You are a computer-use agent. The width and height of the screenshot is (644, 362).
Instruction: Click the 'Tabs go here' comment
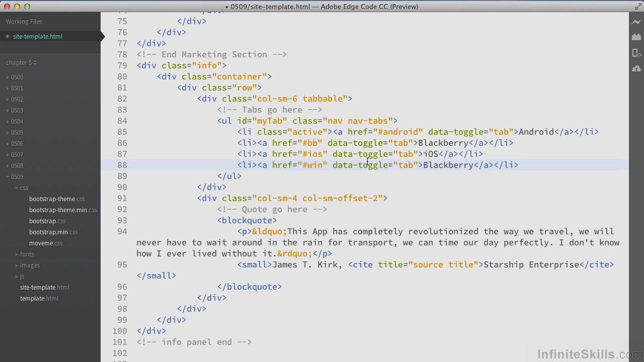pyautogui.click(x=270, y=110)
